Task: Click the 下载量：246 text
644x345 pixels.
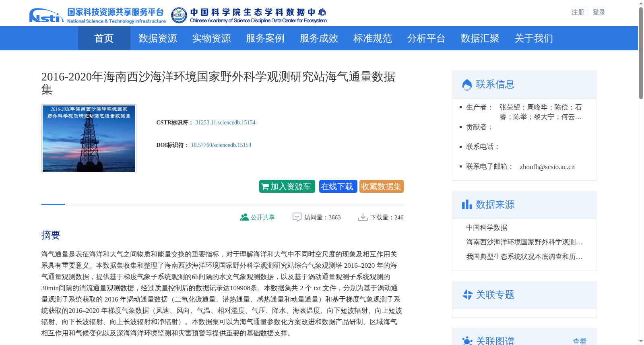Action: pyautogui.click(x=387, y=217)
